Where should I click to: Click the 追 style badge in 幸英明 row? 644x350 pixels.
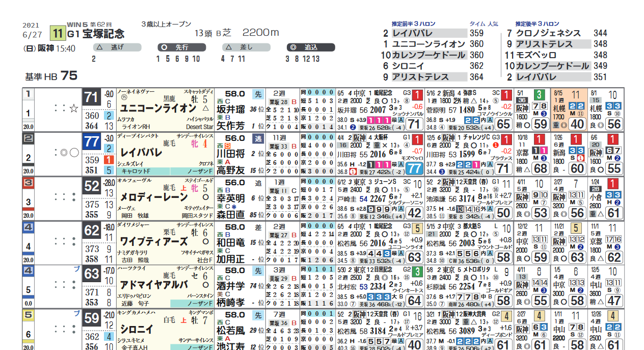click(x=258, y=183)
